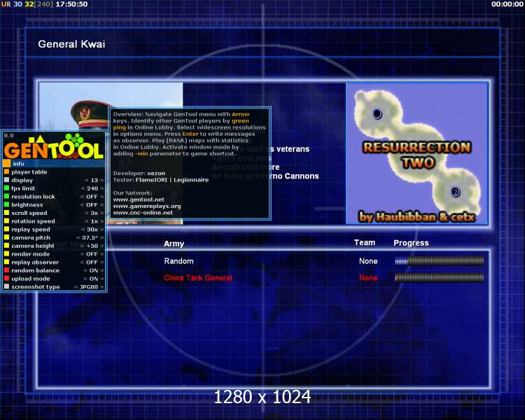Click the yellow square beside replay observer
This screenshot has width=525, height=420.
coord(6,262)
